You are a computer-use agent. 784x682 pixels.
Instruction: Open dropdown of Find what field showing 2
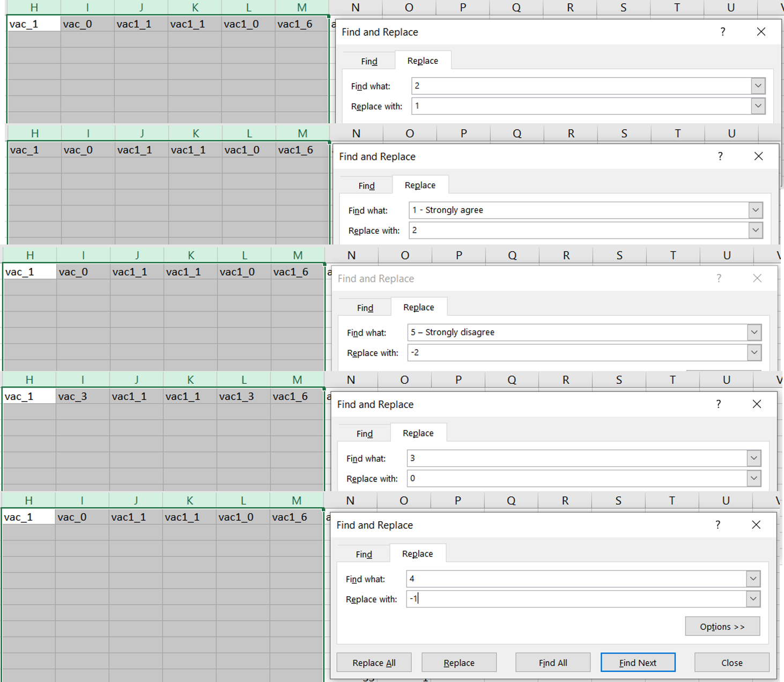click(x=758, y=85)
